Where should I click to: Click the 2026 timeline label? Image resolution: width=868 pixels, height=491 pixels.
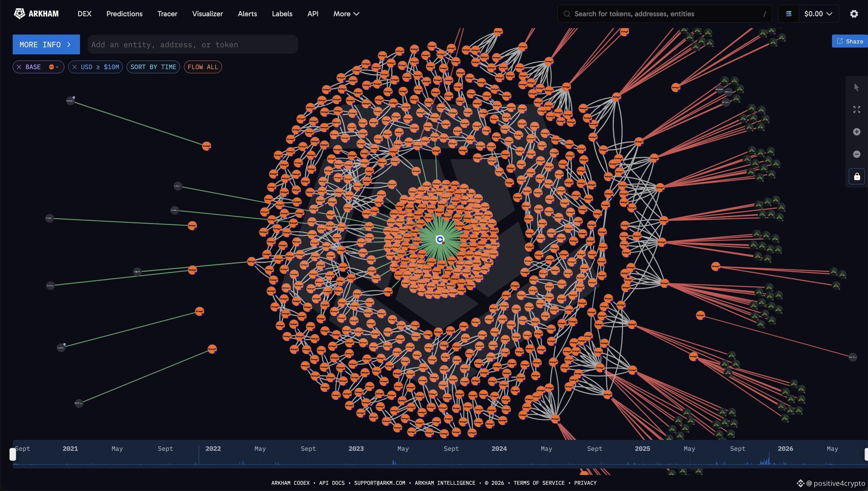click(785, 448)
